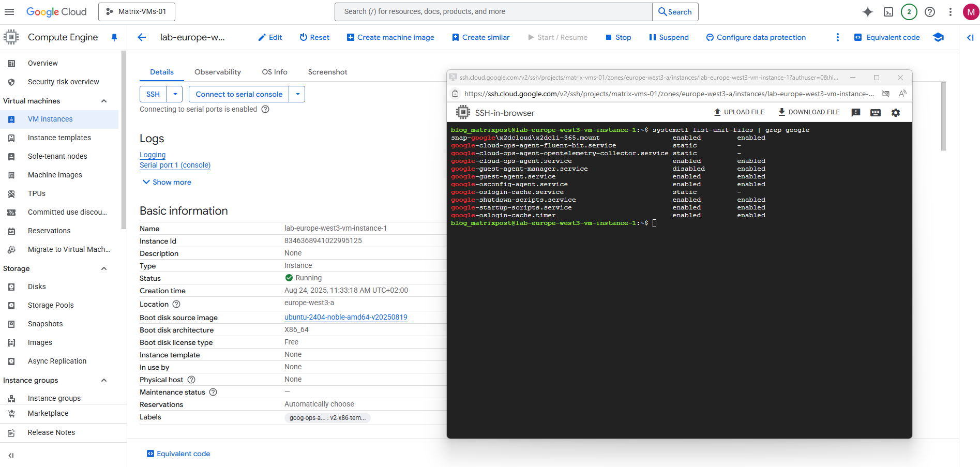Viewport: 980px width, 467px height.
Task: Open SSH window keyboard shortcuts icon
Action: tap(876, 113)
